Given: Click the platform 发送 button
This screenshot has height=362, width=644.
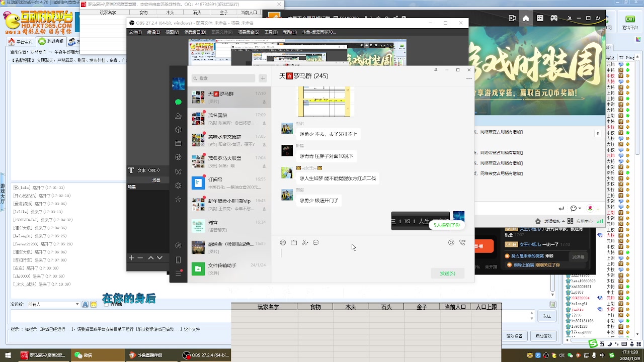Looking at the screenshot, I should (x=547, y=316).
